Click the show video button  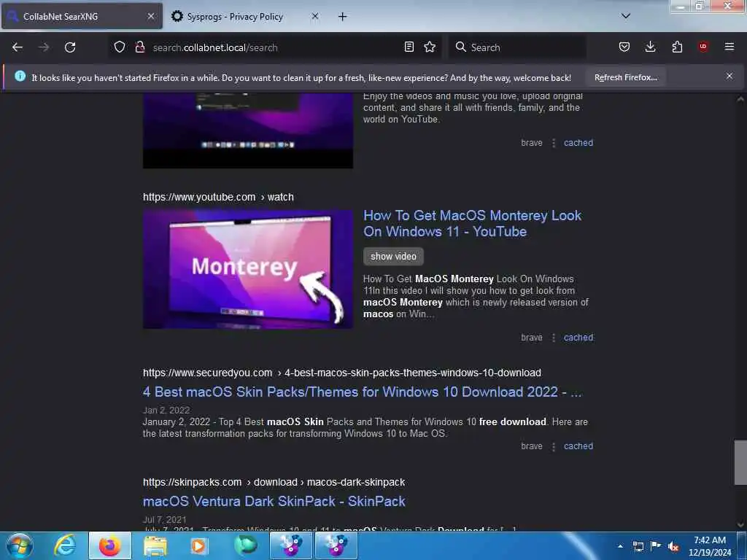point(393,256)
